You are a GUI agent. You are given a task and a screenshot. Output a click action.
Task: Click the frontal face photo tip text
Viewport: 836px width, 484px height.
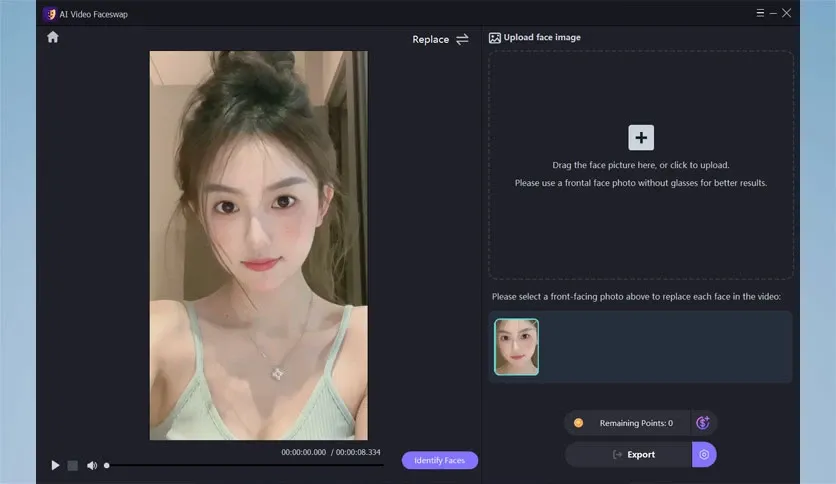pos(640,183)
